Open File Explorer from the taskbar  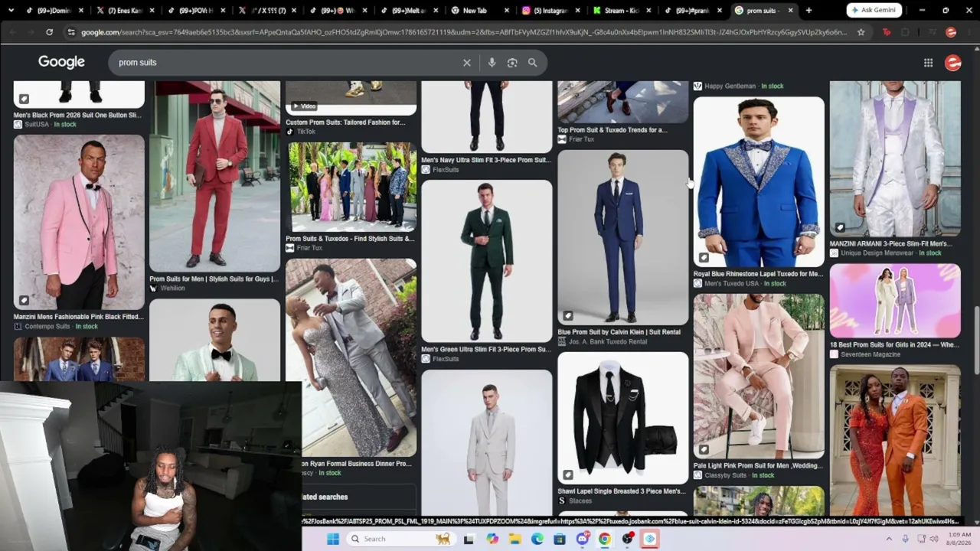click(514, 539)
